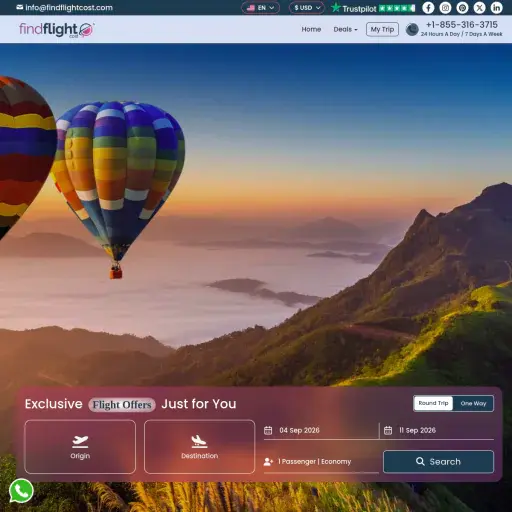
Task: Open the 1 Passenger | Economy selector
Action: coord(321,462)
